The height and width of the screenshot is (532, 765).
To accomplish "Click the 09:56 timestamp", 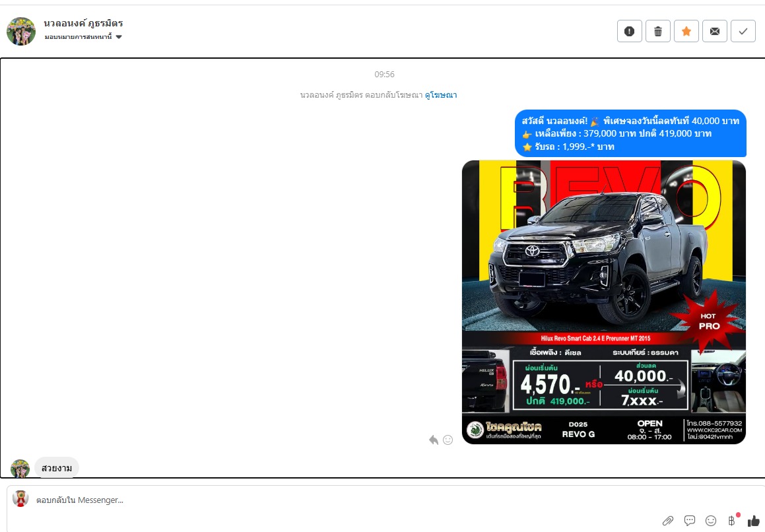I will click(384, 75).
